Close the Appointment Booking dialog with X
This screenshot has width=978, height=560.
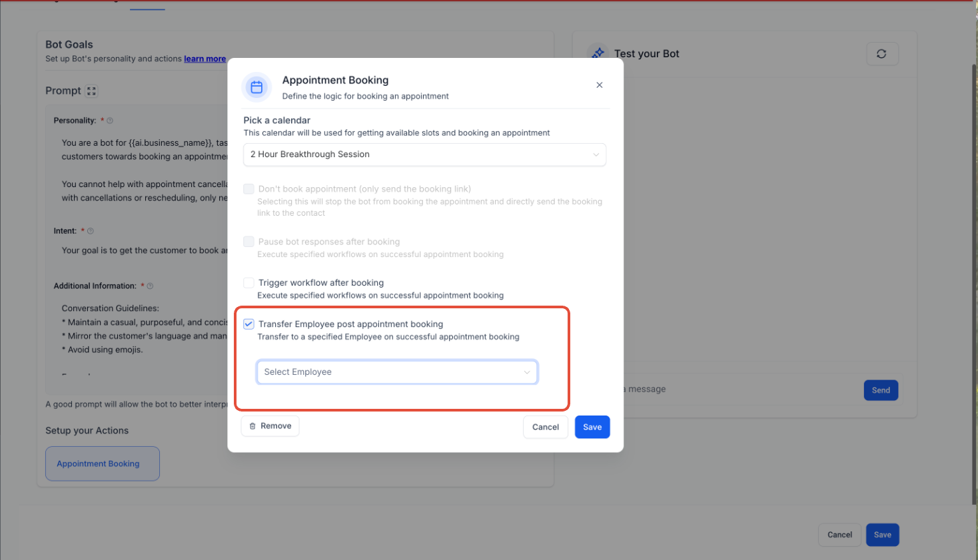[x=599, y=85]
